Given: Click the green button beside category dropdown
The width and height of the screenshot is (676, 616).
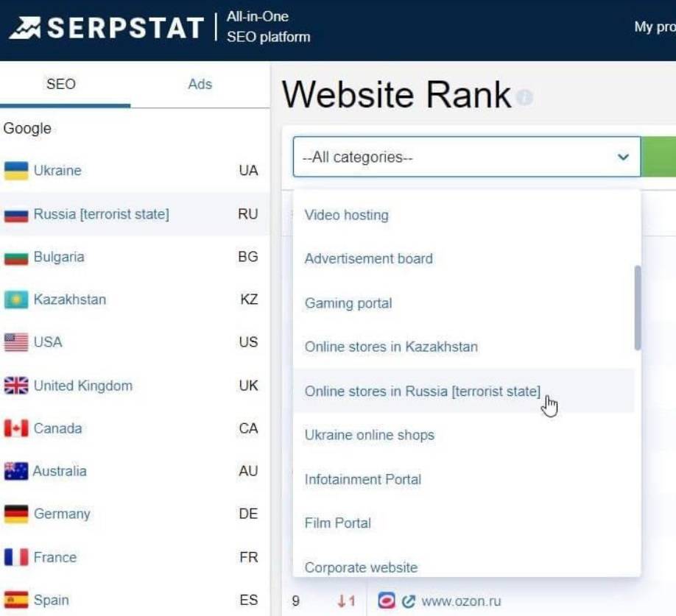Looking at the screenshot, I should pyautogui.click(x=658, y=157).
